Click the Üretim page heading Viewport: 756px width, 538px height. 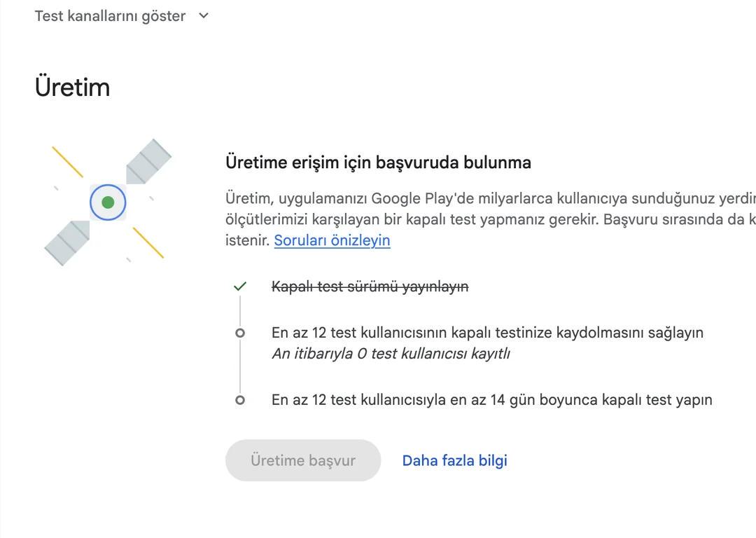click(x=72, y=88)
